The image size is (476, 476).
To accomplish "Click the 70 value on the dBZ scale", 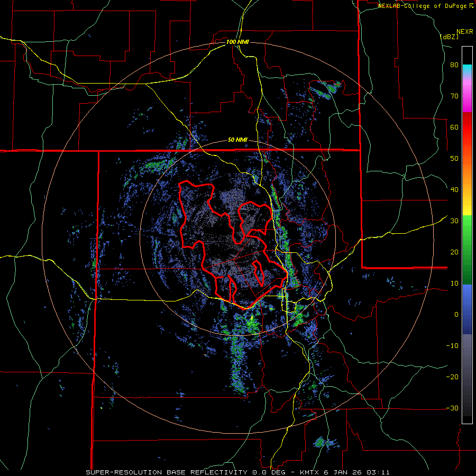I will point(454,96).
